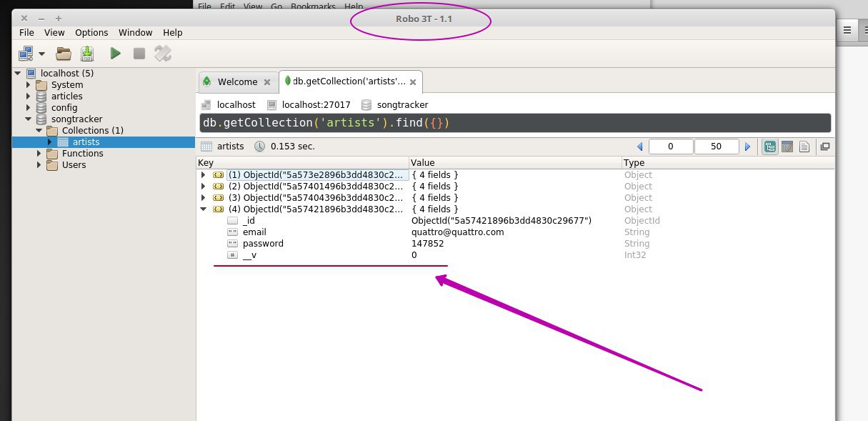Click the Key column header
This screenshot has height=421, width=868.
(303, 163)
